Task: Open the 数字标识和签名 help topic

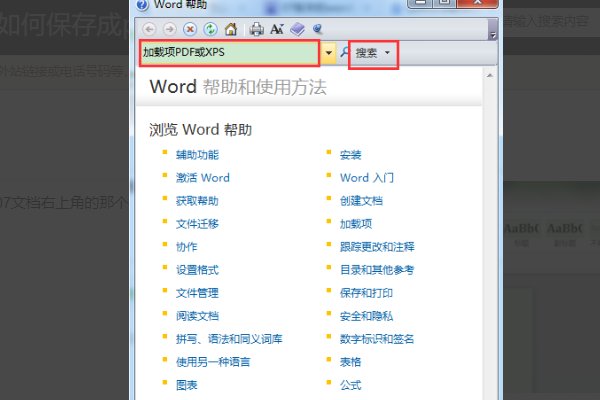Action: [x=377, y=339]
